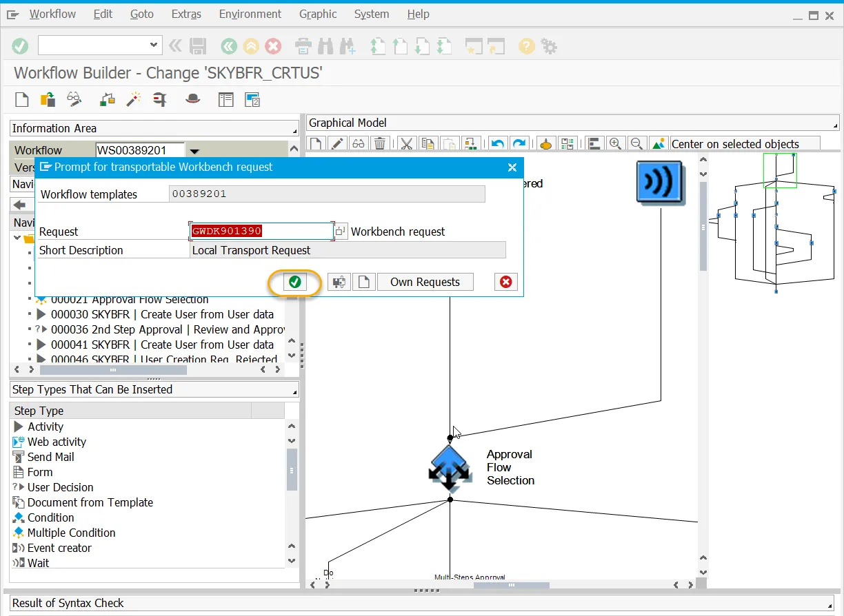Open value help next to the Request field
Viewport: 844px width, 616px height.
point(341,232)
